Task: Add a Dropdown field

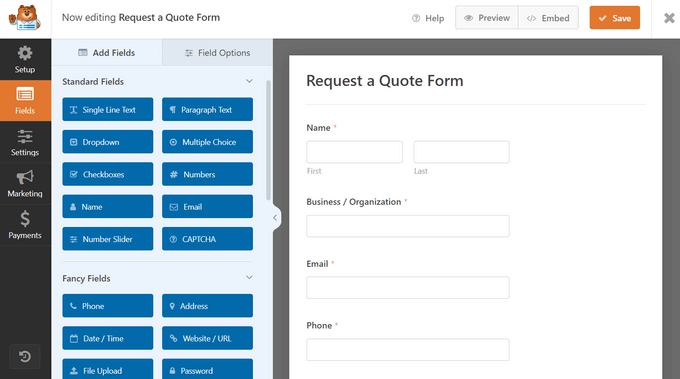Action: pyautogui.click(x=108, y=142)
